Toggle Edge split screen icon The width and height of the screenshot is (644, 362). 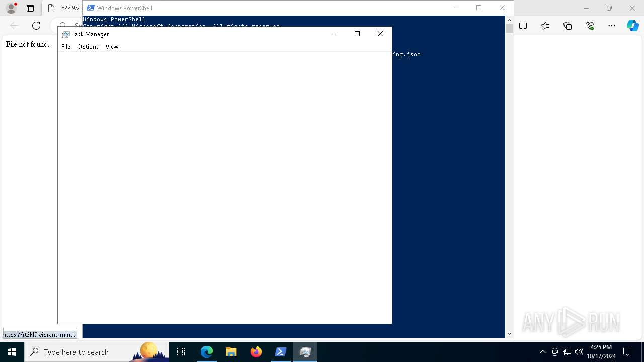523,26
